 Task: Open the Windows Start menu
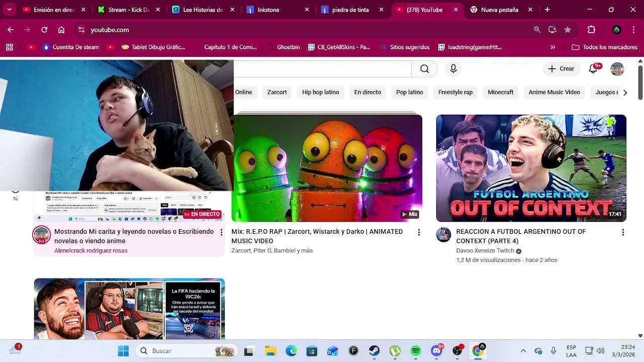tap(123, 351)
